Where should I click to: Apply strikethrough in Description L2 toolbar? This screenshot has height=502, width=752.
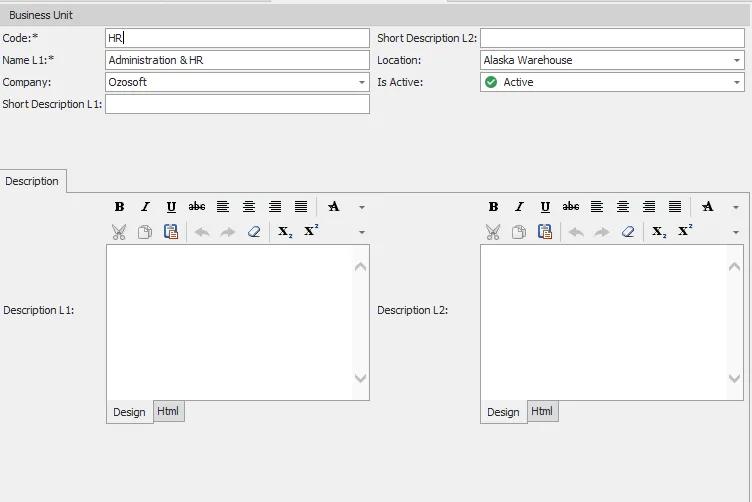coord(571,207)
